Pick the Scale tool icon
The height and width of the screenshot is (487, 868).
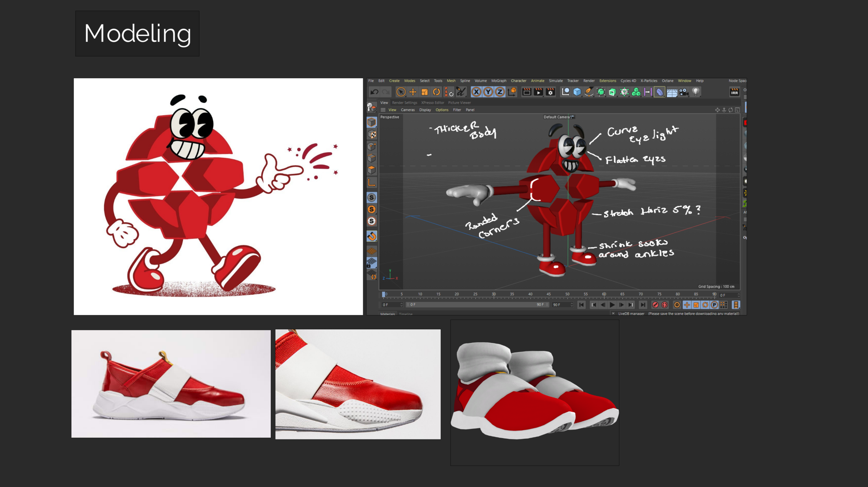tap(425, 92)
